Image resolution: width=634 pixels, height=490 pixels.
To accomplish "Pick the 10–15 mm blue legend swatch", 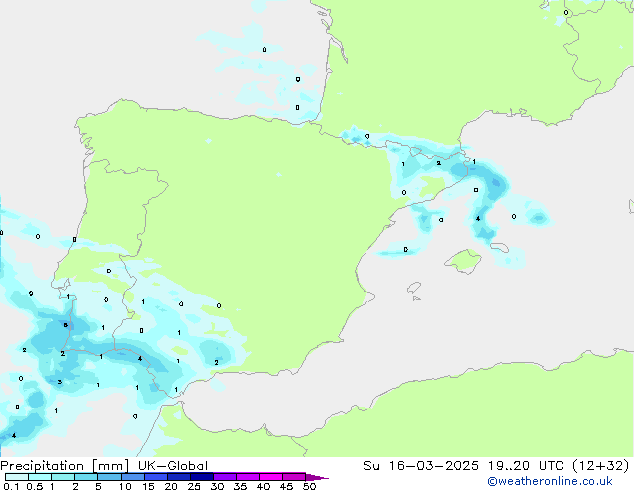I will [133, 477].
